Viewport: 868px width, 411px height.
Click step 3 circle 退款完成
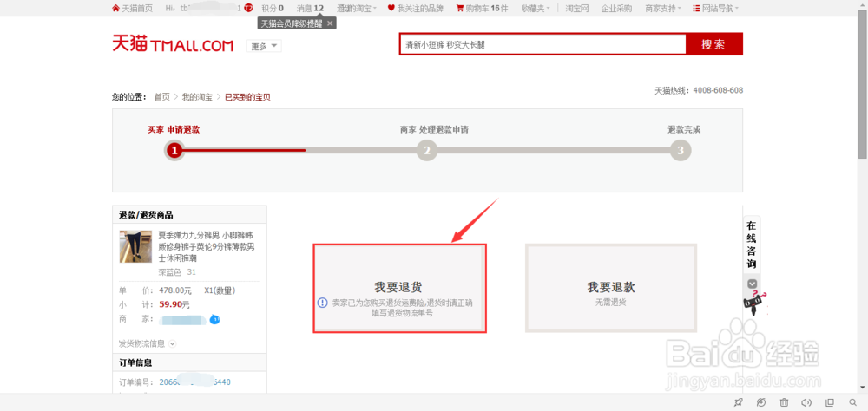point(681,150)
